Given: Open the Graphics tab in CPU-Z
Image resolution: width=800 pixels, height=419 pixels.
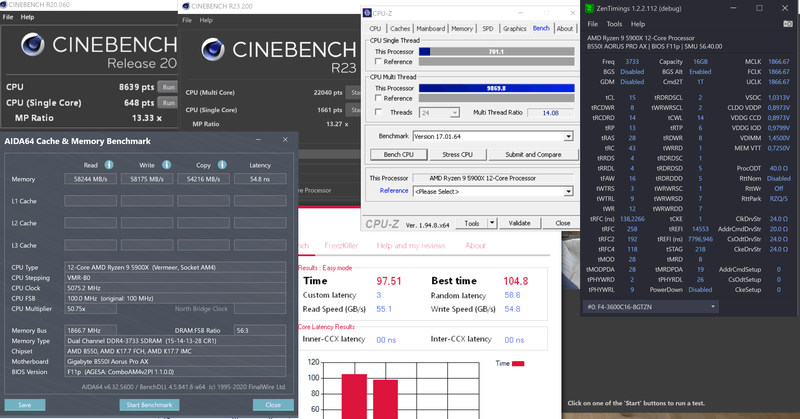Looking at the screenshot, I should click(x=514, y=29).
